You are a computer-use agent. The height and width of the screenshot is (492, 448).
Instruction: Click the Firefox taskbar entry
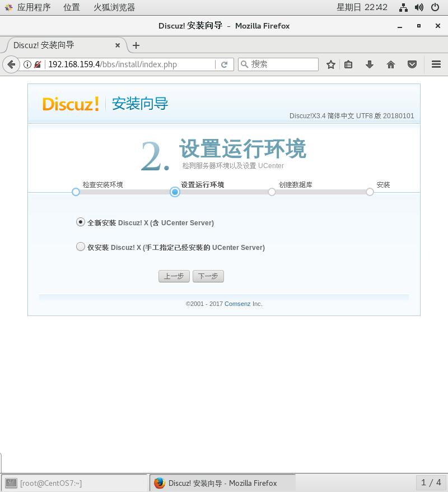pyautogui.click(x=222, y=483)
